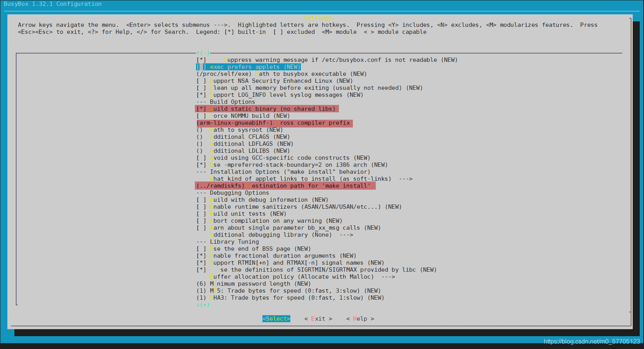Toggle 'Use the end of BSS page'
Image resolution: width=644 pixels, height=349 pixels.
(x=253, y=249)
